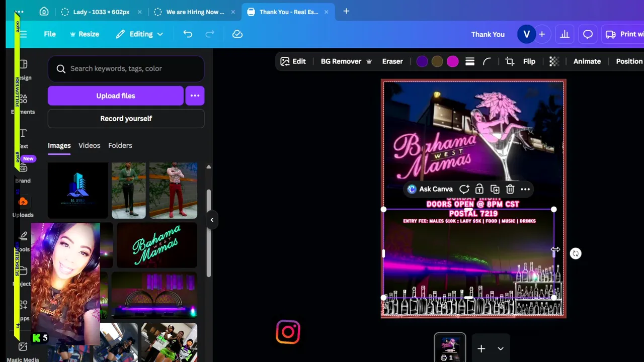Image resolution: width=644 pixels, height=362 pixels.
Task: Open the Text sidebar tool
Action: (x=23, y=138)
